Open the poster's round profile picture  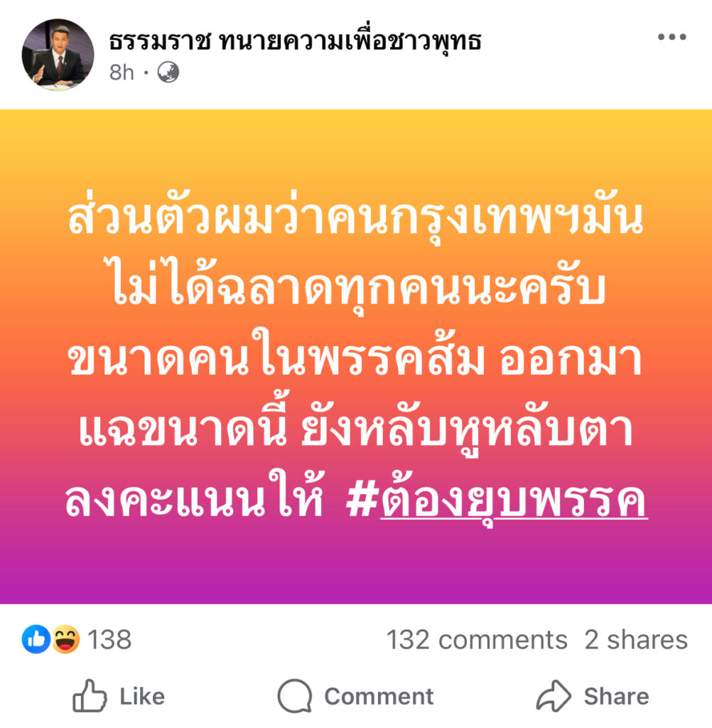[58, 54]
